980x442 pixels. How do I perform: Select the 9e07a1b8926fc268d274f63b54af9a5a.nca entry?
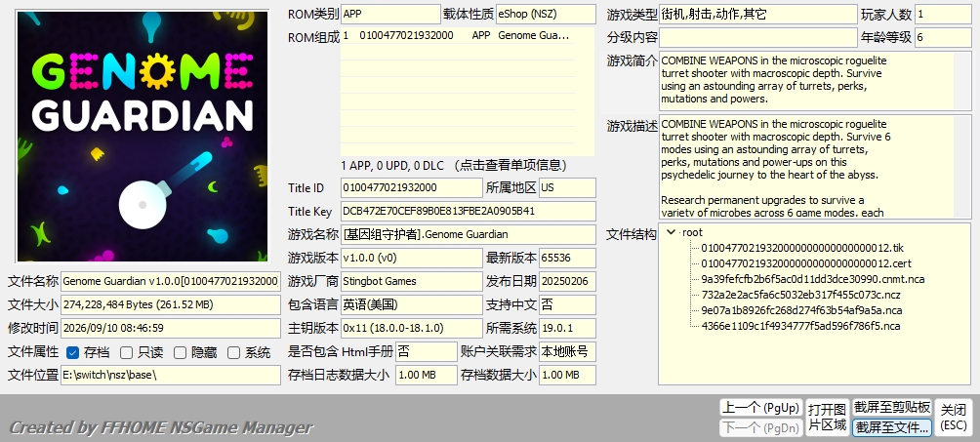801,310
